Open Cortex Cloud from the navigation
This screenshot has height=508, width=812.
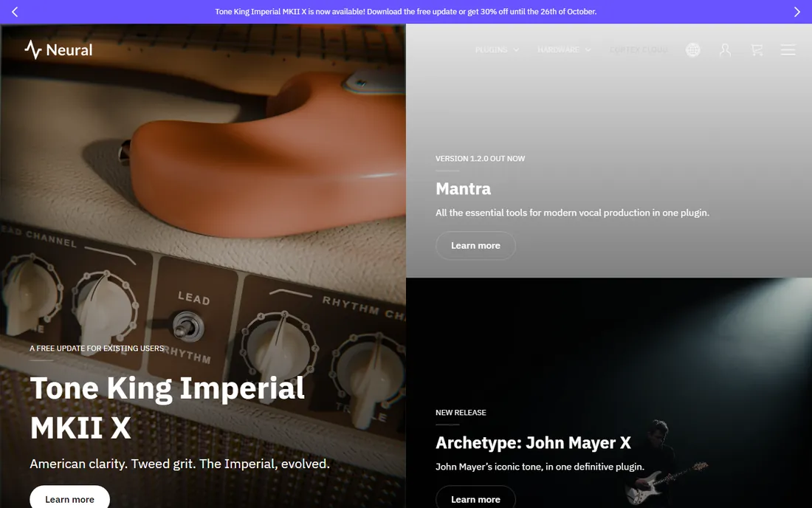click(639, 49)
